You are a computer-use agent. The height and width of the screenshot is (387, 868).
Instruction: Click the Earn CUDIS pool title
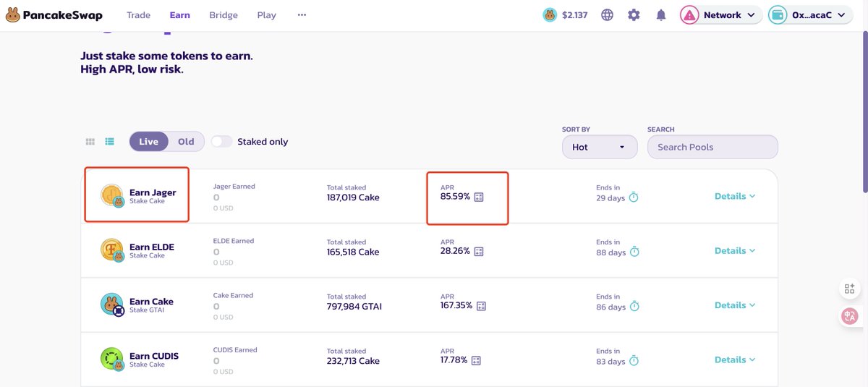click(154, 356)
